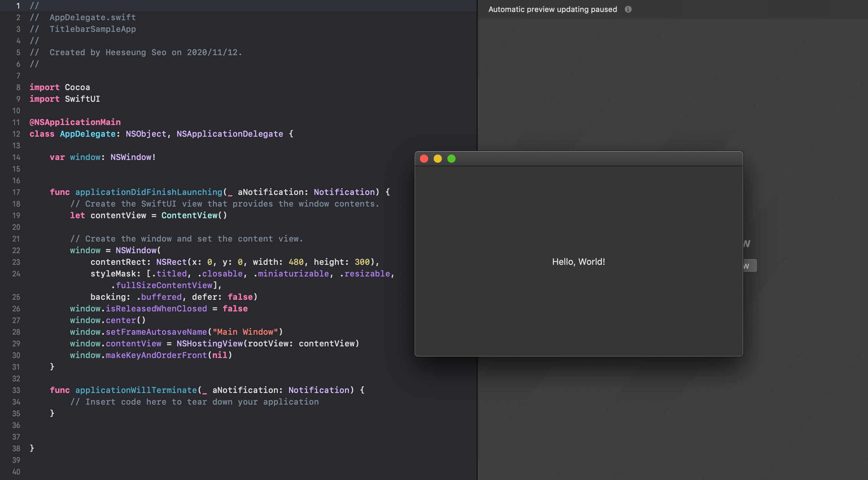
Task: Click the "Main Window" string literal
Action: [245, 332]
